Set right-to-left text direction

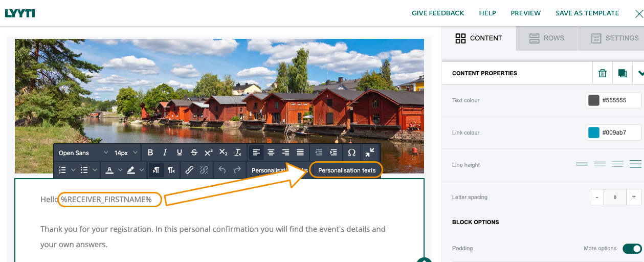(x=171, y=170)
